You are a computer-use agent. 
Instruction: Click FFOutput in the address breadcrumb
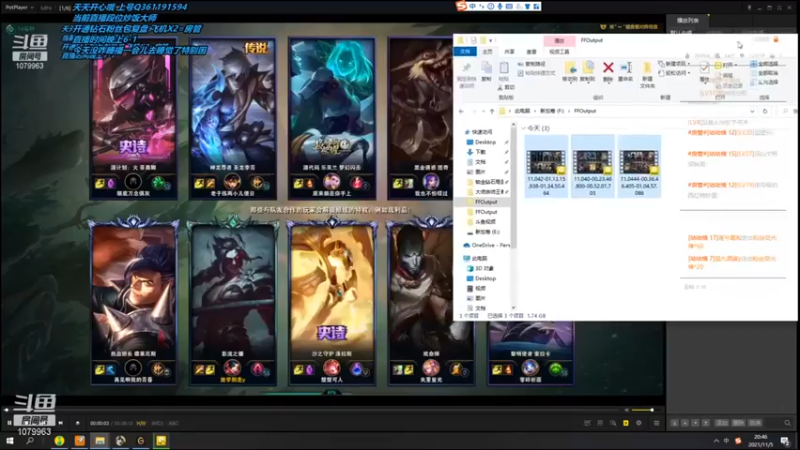pyautogui.click(x=585, y=111)
